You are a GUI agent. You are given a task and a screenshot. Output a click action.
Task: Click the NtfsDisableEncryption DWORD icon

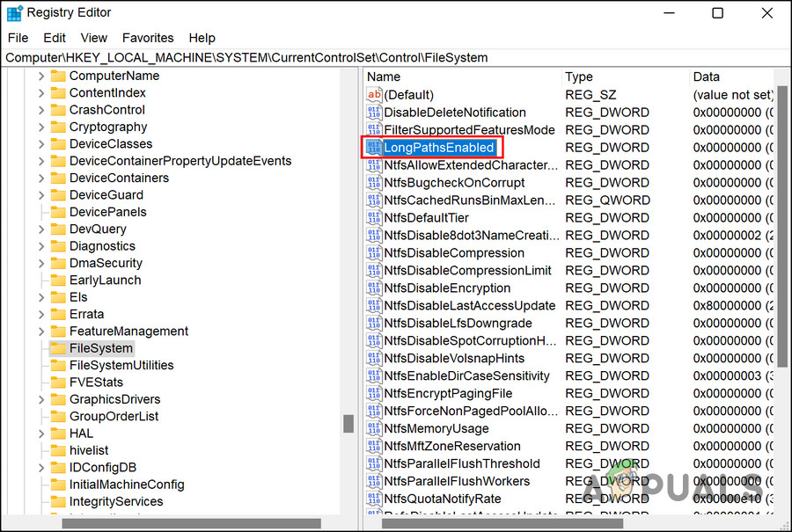coord(374,288)
